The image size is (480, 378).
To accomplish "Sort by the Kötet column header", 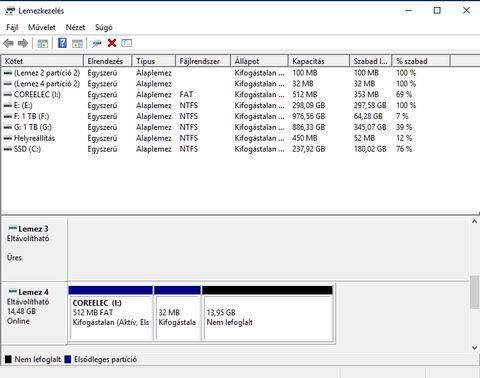I will click(42, 61).
